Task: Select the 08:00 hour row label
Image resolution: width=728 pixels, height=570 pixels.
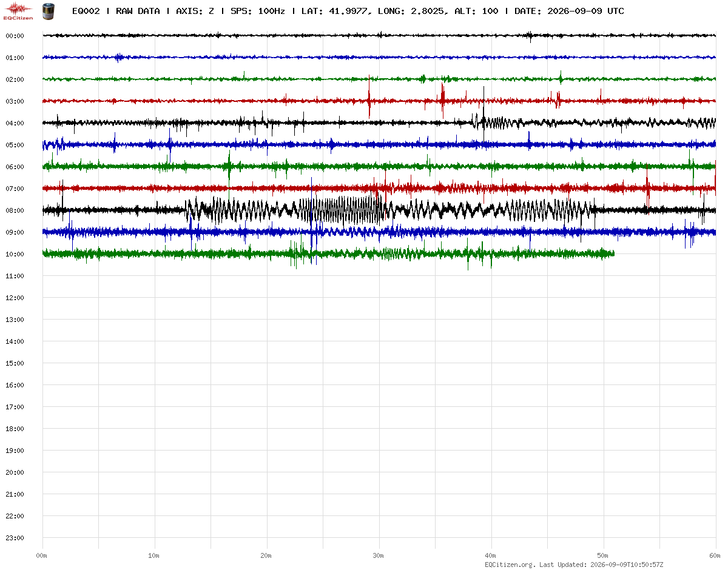Action: coord(15,210)
